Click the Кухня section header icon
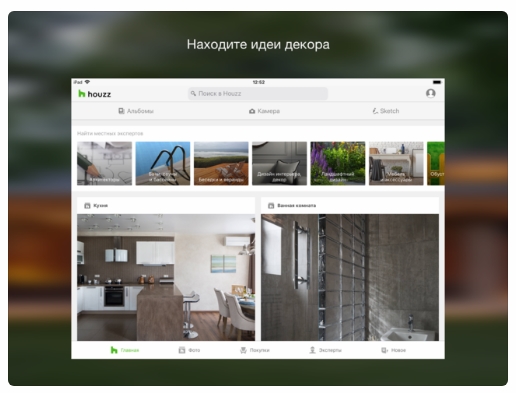Image resolution: width=516 pixels, height=393 pixels. coord(87,206)
